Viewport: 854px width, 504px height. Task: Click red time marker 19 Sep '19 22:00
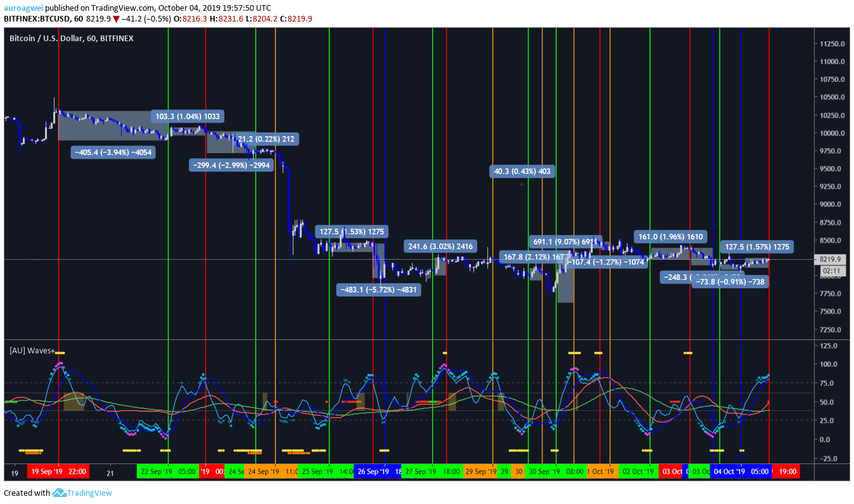pyautogui.click(x=58, y=472)
